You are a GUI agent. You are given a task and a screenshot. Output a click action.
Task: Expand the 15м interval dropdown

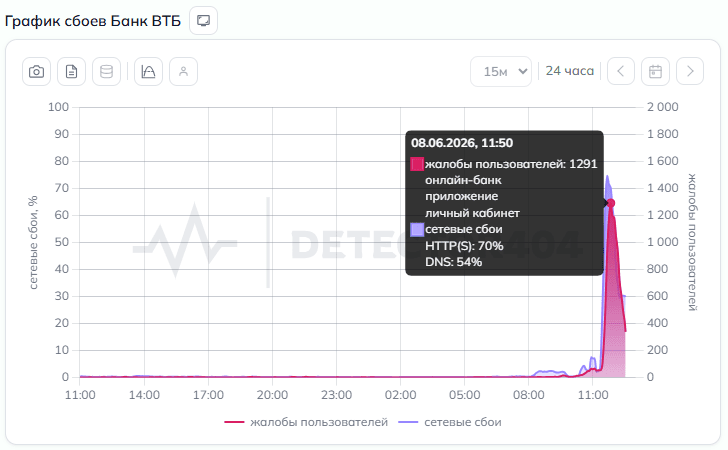tap(501, 72)
